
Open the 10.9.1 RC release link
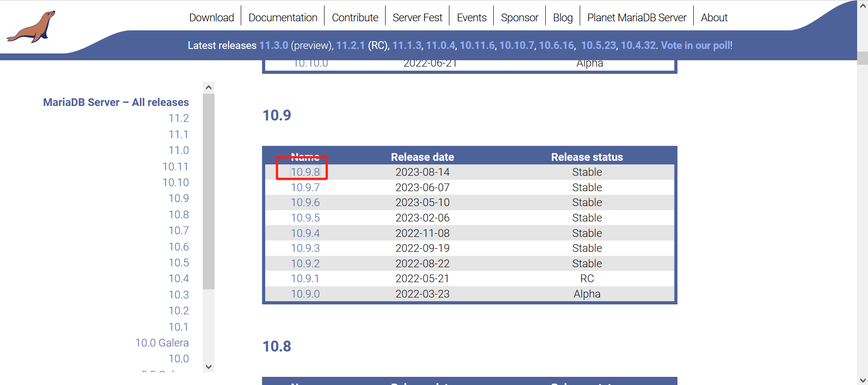click(305, 279)
